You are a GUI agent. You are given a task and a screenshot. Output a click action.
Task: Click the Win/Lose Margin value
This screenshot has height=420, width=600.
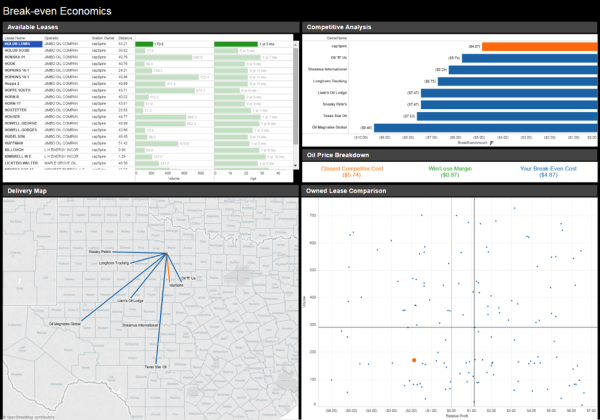450,175
